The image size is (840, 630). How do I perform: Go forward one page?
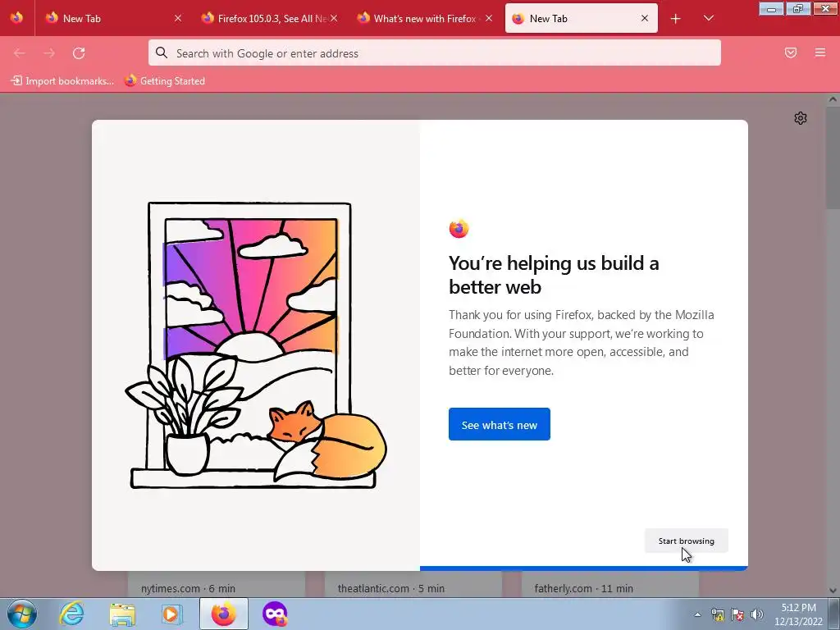[49, 53]
